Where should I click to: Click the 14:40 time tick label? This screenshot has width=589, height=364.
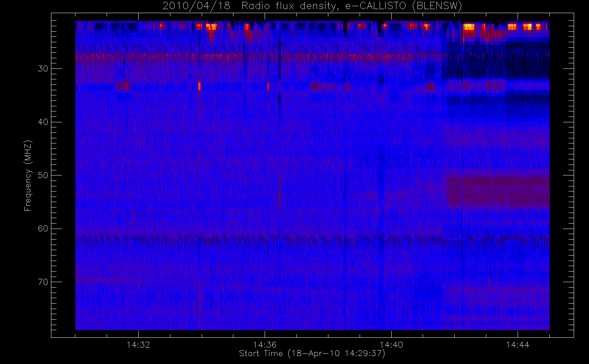(391, 345)
